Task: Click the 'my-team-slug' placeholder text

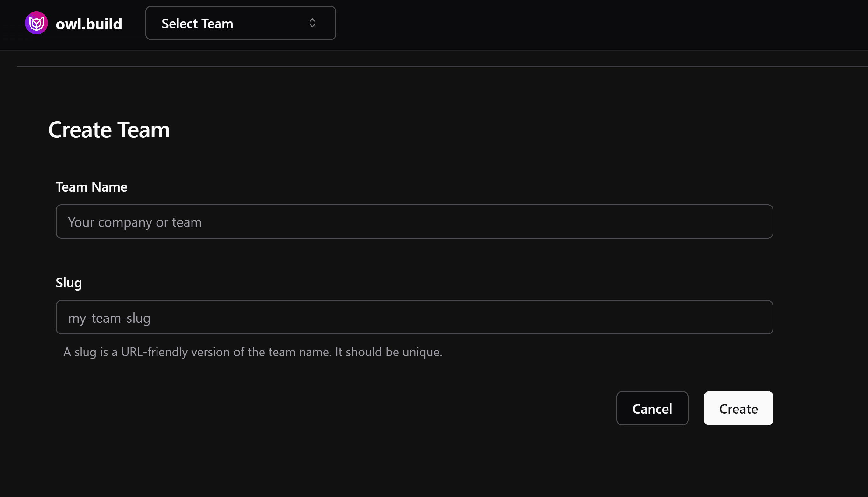Action: pos(109,318)
